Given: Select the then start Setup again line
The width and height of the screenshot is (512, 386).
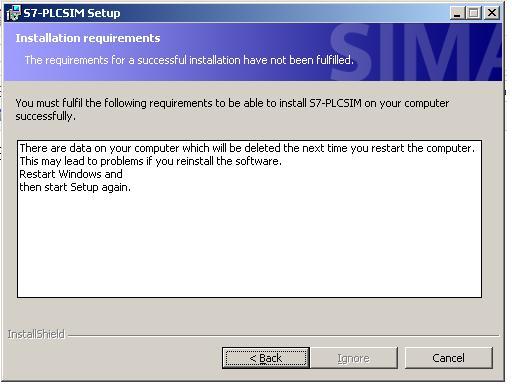Looking at the screenshot, I should tap(75, 187).
